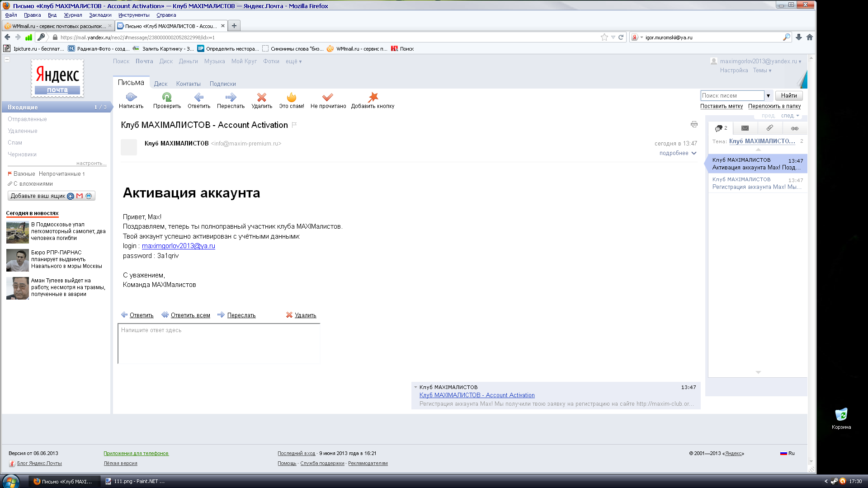The width and height of the screenshot is (868, 488).
Task: Open the conversation thread tab icon
Action: [721, 128]
